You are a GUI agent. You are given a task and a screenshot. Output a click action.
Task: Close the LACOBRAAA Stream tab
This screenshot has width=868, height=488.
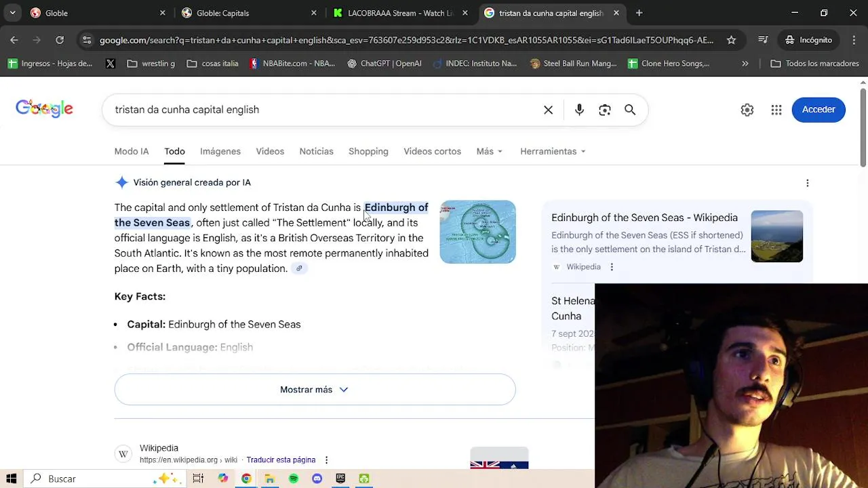point(465,13)
